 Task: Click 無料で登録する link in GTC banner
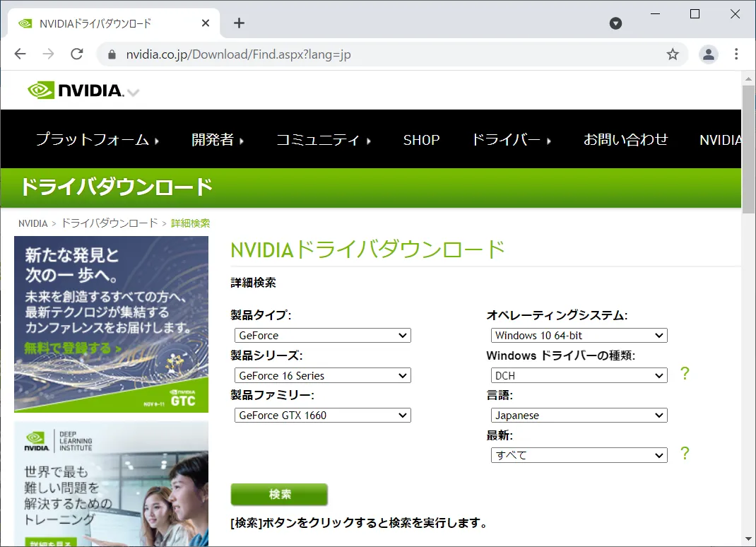72,348
